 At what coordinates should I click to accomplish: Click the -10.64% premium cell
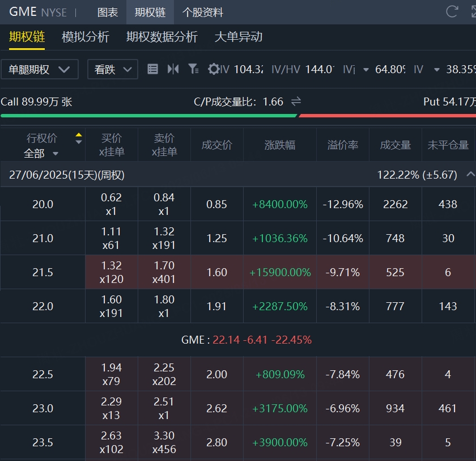tap(343, 238)
